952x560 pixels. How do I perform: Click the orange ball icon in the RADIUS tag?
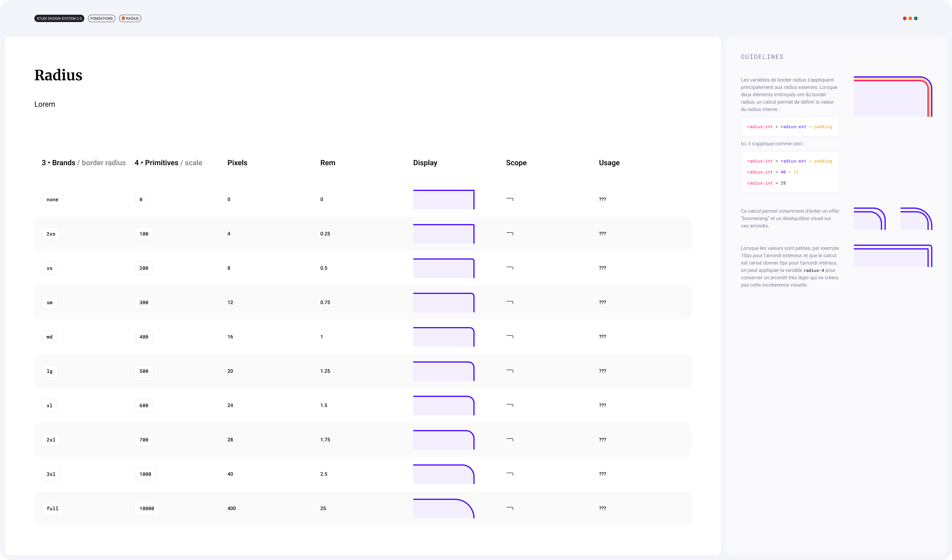[123, 18]
